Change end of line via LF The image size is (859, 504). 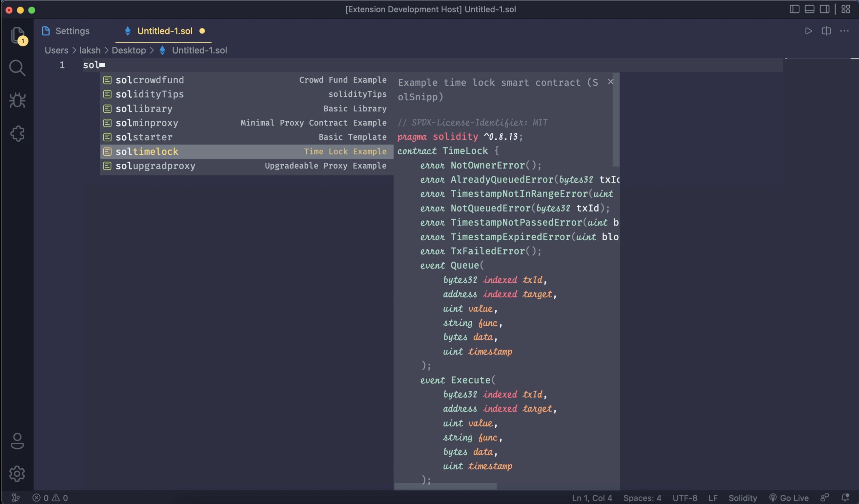point(713,498)
